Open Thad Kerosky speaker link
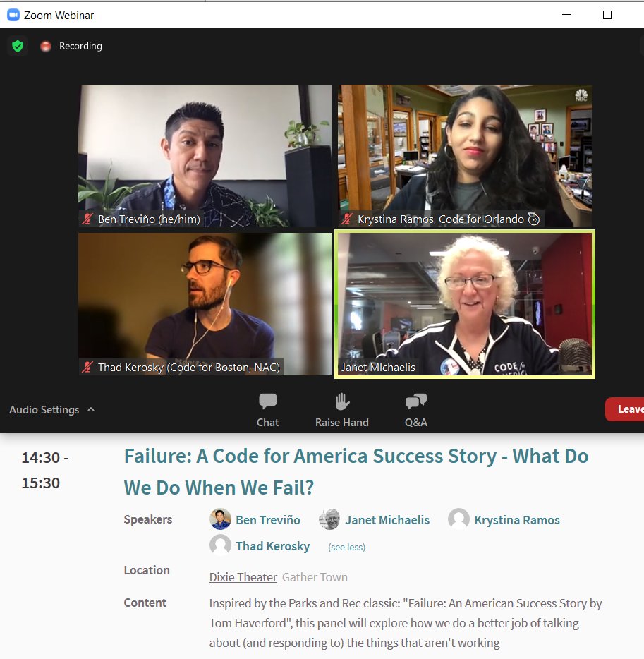 273,546
